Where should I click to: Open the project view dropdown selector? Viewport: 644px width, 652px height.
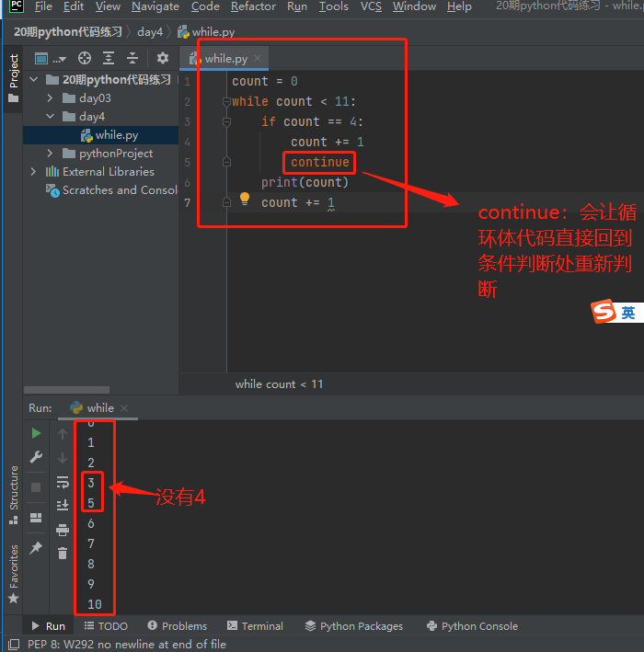coord(50,59)
